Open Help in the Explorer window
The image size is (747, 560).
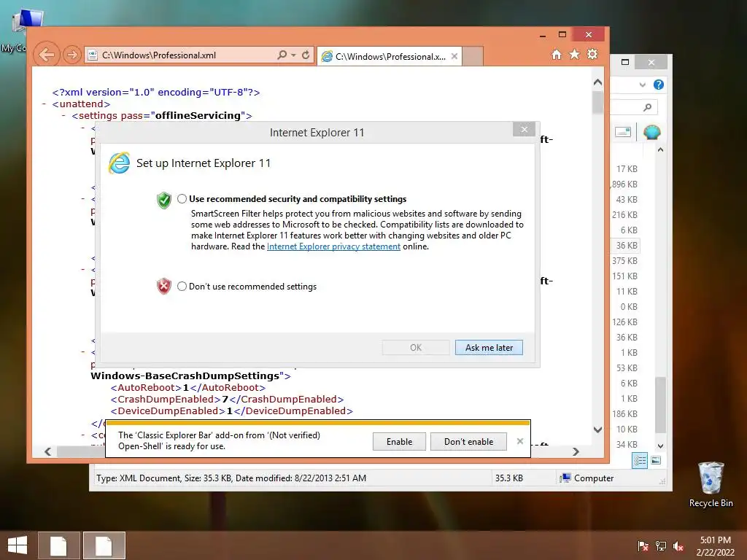point(659,85)
